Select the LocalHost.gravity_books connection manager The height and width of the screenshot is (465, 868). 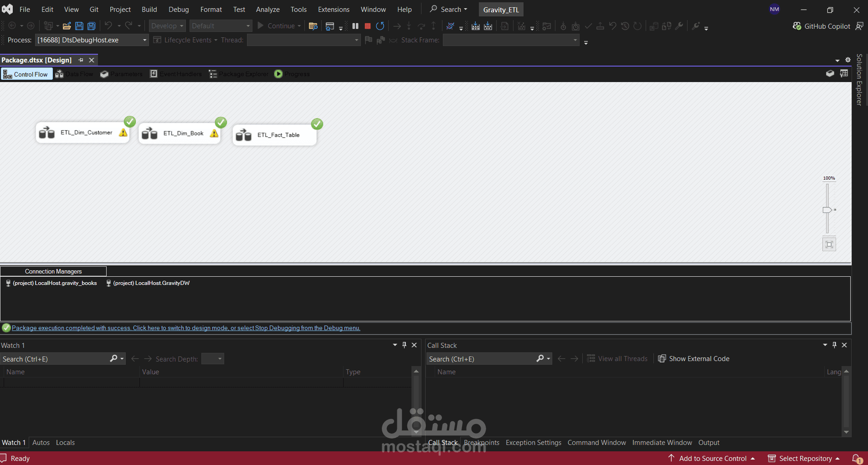pos(51,283)
